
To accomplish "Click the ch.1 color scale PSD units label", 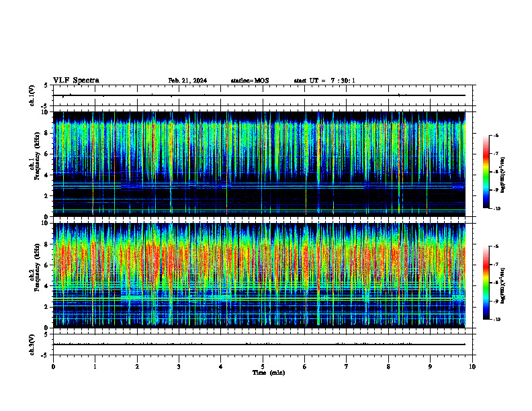I will click(x=503, y=175).
